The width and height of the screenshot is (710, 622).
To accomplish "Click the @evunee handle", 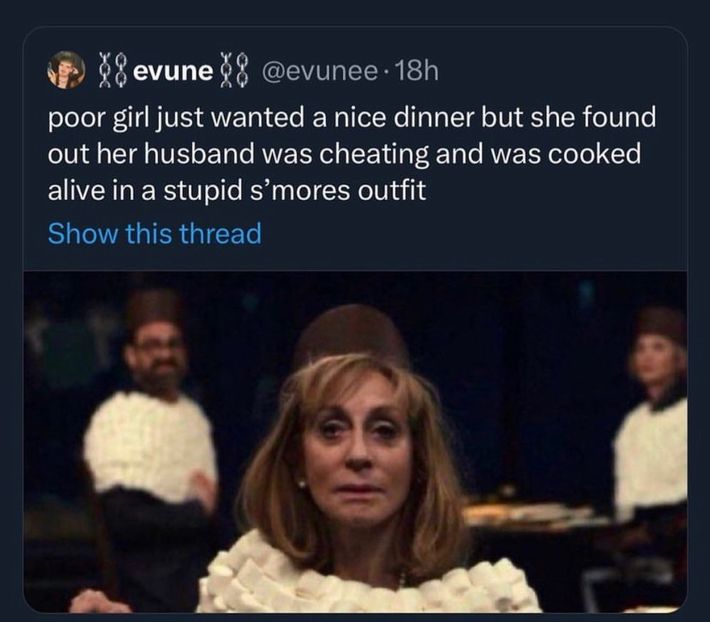I will pyautogui.click(x=317, y=71).
